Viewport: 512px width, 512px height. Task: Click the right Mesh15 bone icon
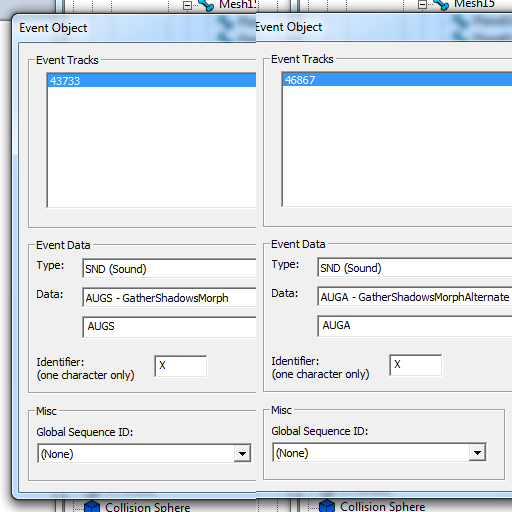click(x=441, y=5)
